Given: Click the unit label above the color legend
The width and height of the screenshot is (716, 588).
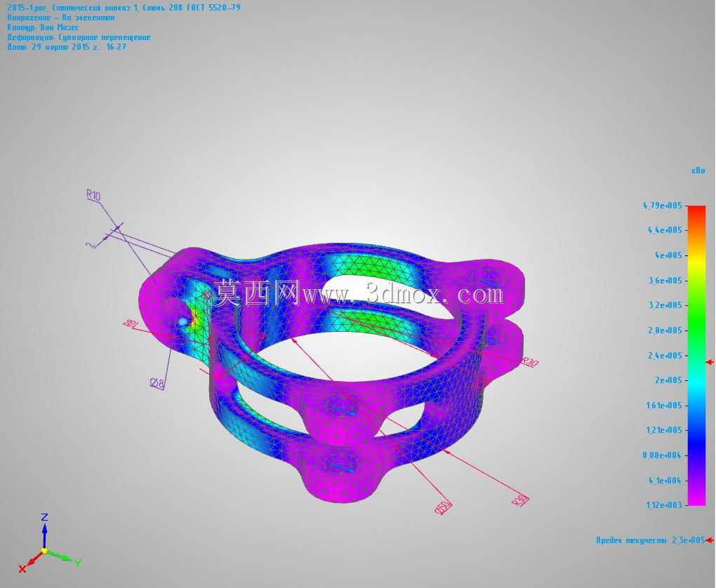Looking at the screenshot, I should (698, 171).
